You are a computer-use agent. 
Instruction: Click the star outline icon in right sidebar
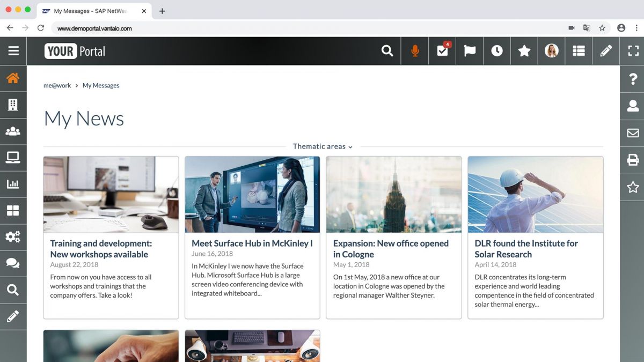coord(633,187)
